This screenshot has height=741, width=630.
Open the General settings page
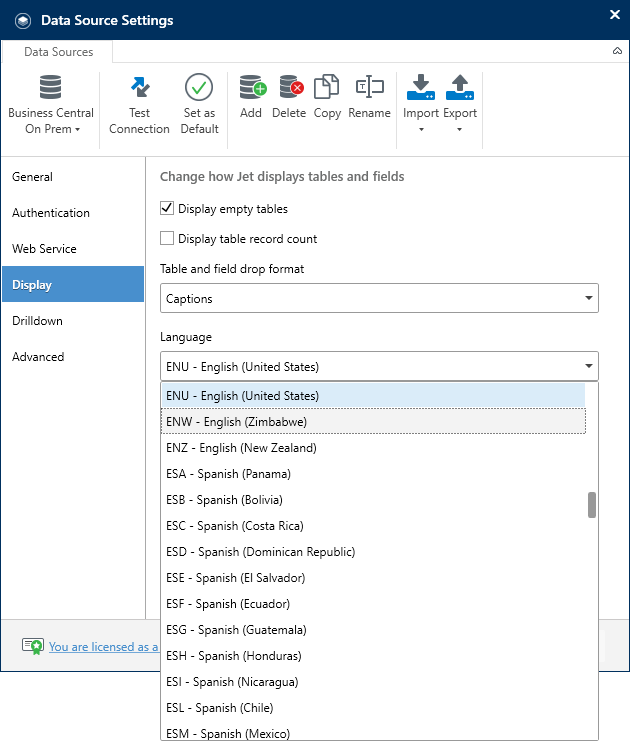(x=73, y=177)
